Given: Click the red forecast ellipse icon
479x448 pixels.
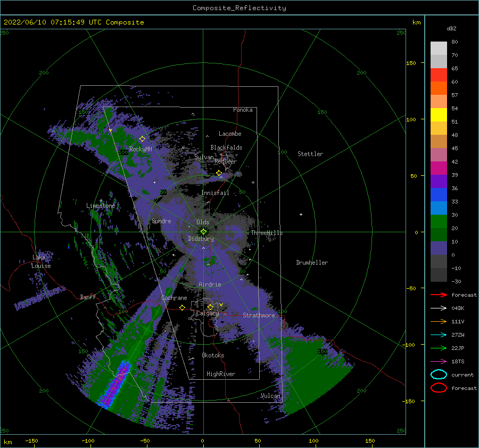Looking at the screenshot, I should 439,388.
